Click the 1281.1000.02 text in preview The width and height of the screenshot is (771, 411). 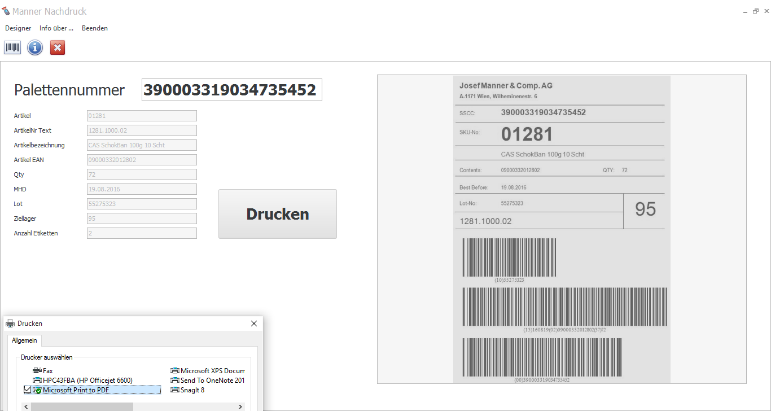pyautogui.click(x=485, y=221)
